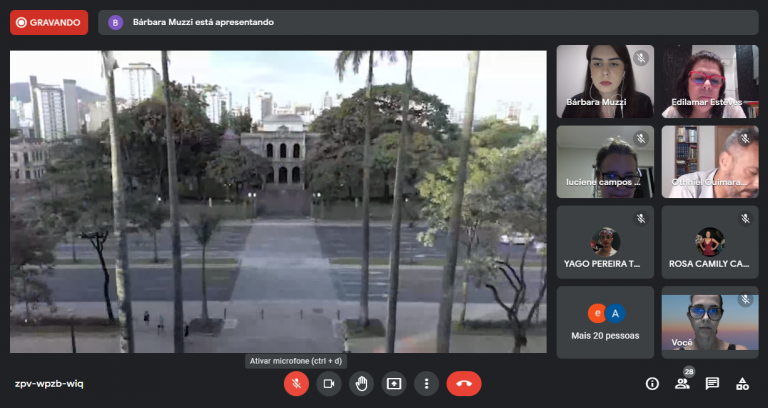Image resolution: width=768 pixels, height=408 pixels.
Task: Open the meeting details info icon
Action: tap(652, 383)
